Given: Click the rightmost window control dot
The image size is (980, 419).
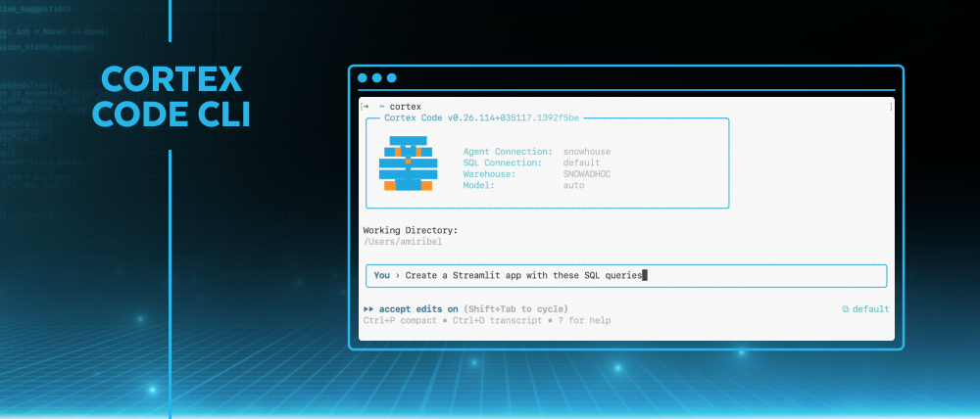Looking at the screenshot, I should [392, 77].
